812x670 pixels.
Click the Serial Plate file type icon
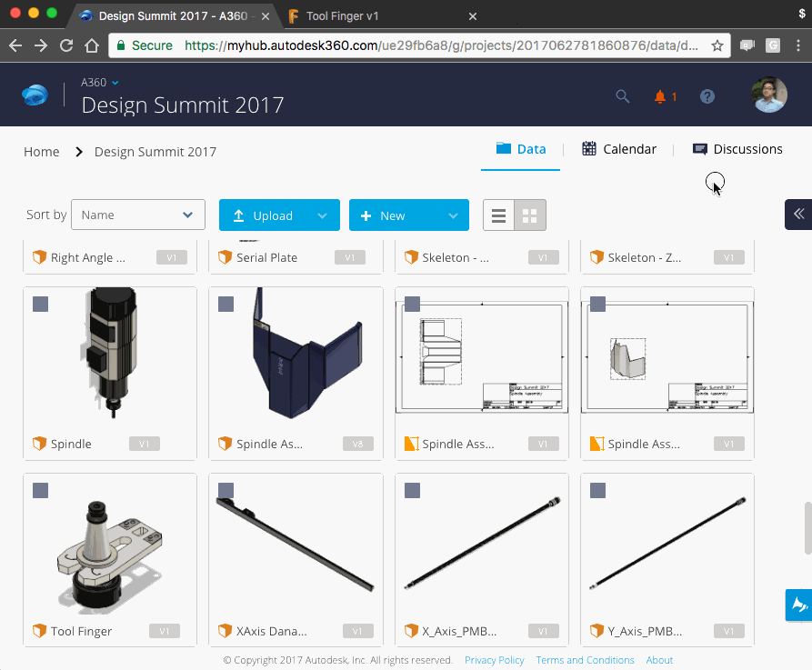tap(225, 256)
